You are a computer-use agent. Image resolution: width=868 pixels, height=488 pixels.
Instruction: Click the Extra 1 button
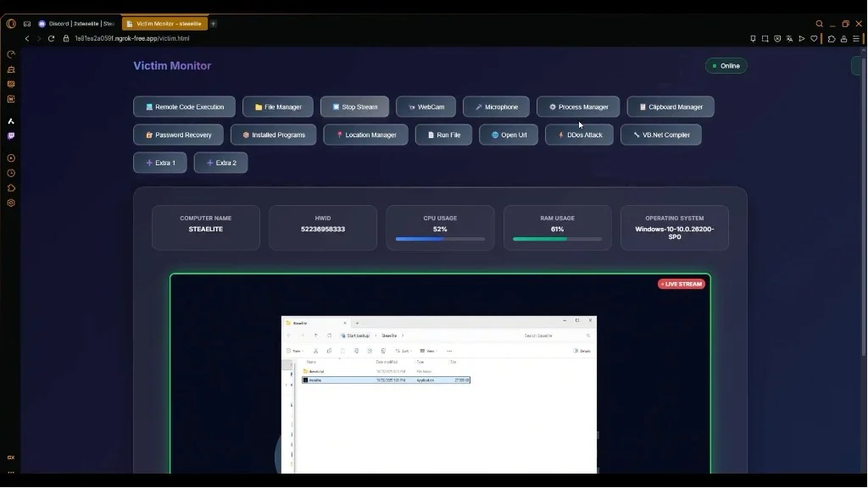(x=160, y=163)
